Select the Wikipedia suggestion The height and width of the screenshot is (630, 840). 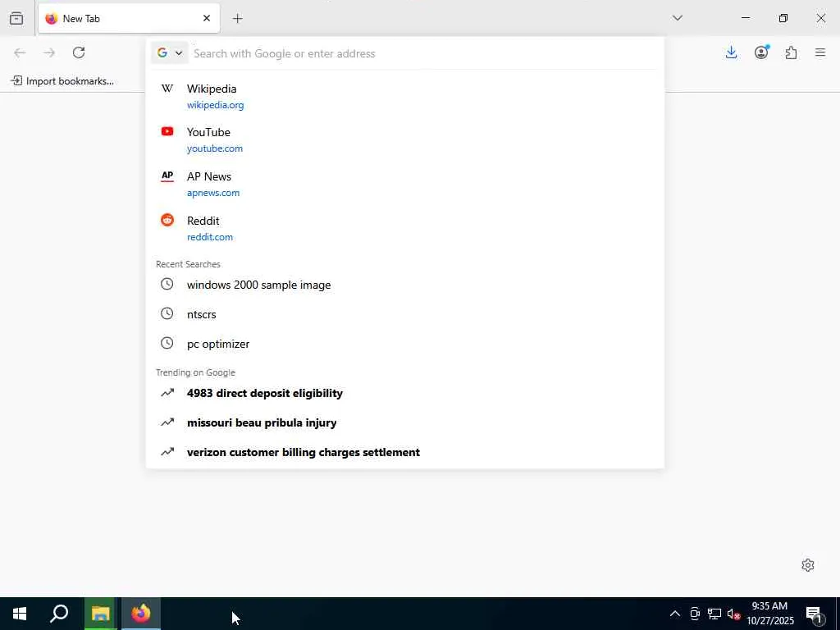pos(404,97)
